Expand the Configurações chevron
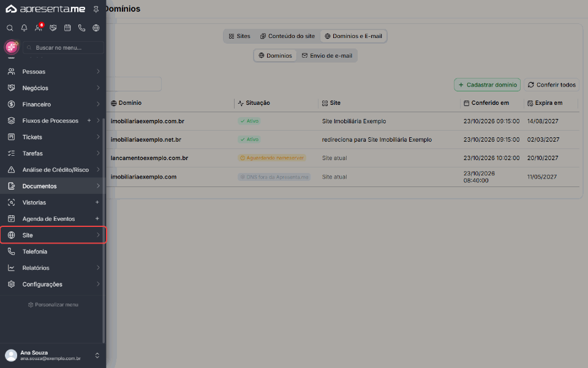588x368 pixels. tap(98, 284)
